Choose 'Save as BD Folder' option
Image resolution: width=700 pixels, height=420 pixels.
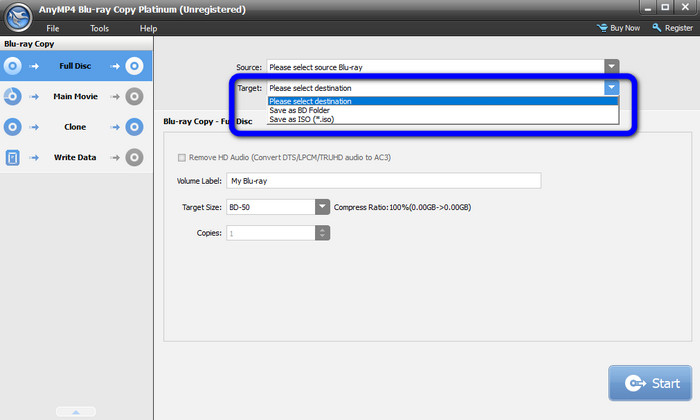click(x=443, y=110)
